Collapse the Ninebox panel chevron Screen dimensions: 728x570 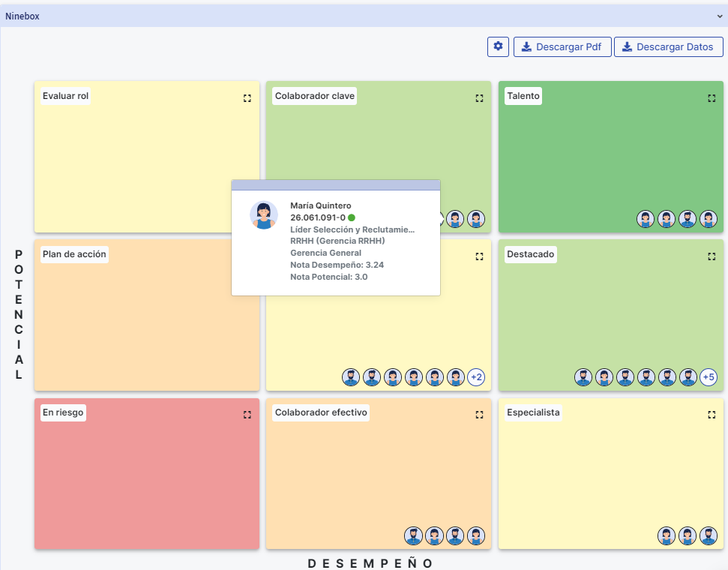tap(719, 16)
